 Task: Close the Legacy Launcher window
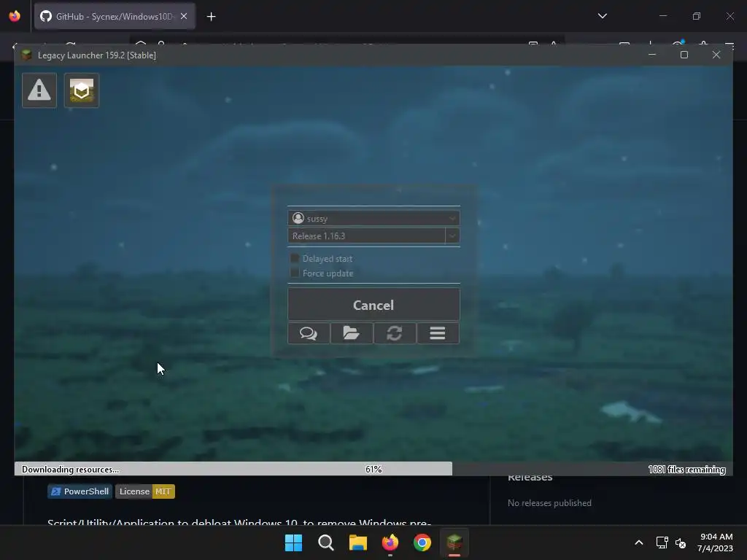pos(716,55)
